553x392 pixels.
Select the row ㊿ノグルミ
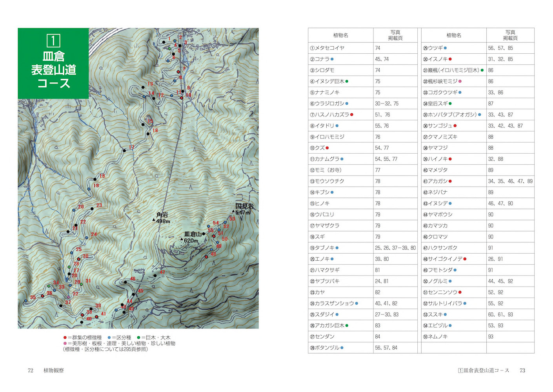478,281
